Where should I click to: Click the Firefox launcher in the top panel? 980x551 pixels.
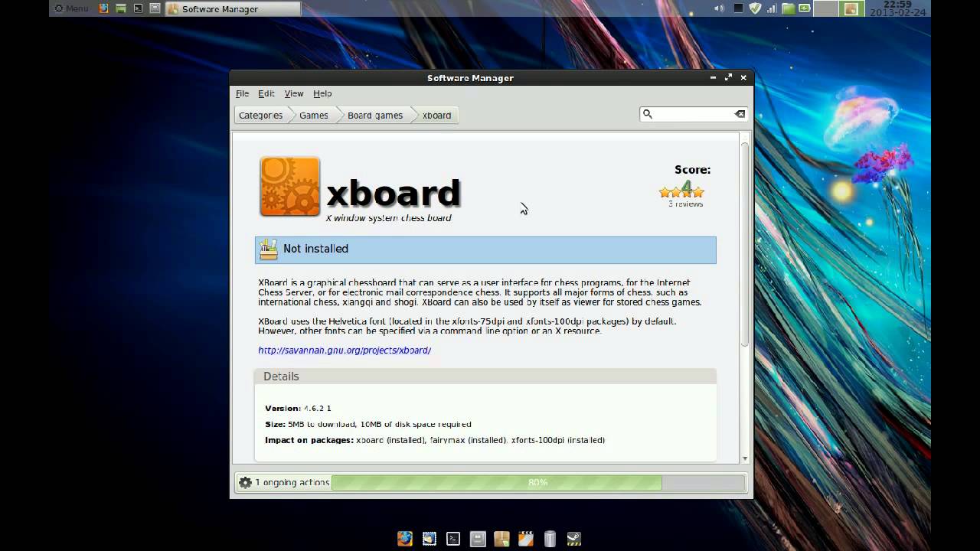[x=104, y=8]
